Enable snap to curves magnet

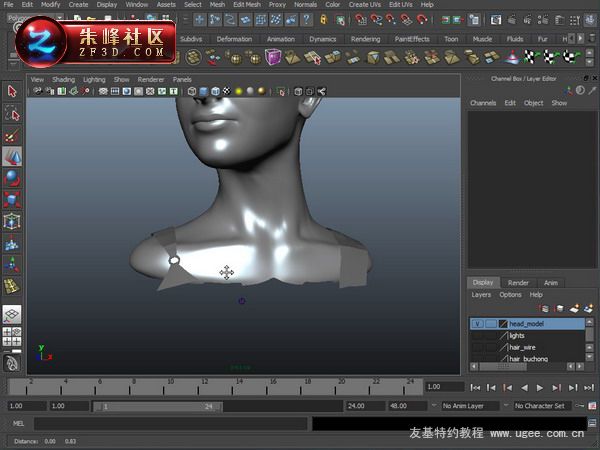coord(376,19)
